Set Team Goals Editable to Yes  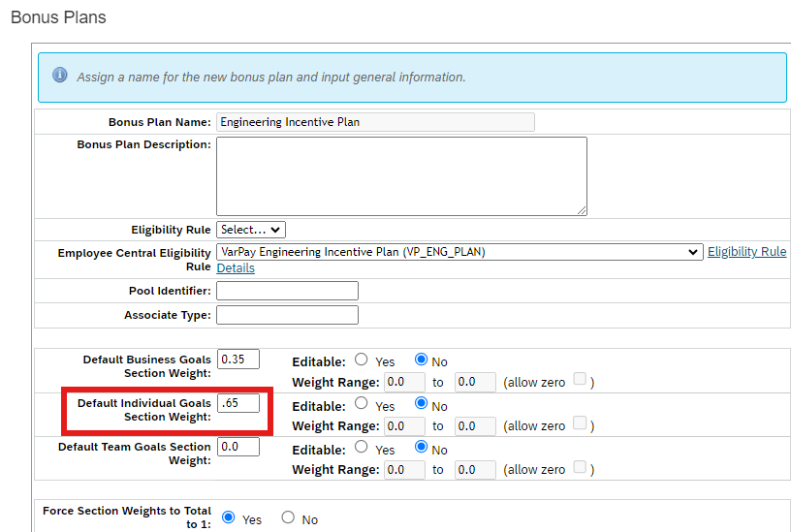(x=362, y=448)
